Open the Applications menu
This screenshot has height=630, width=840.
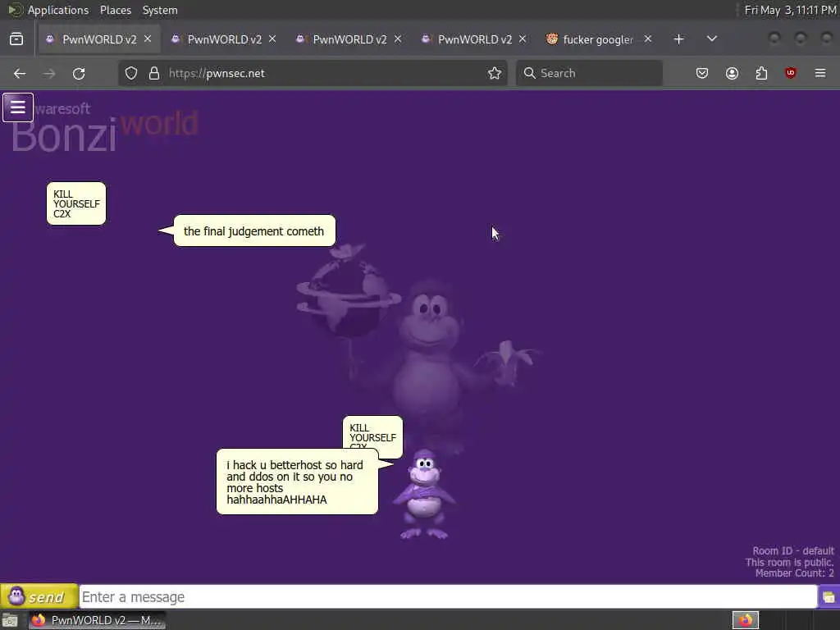[58, 10]
